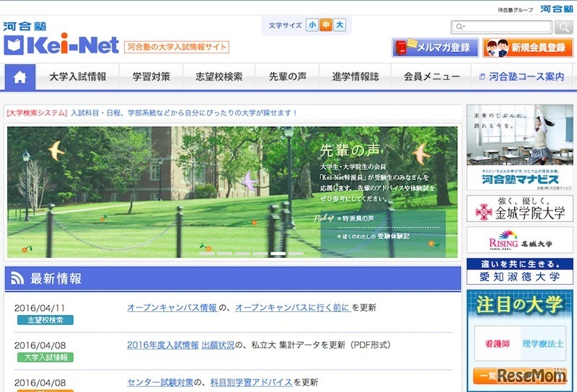Select the 看護師 option

tap(498, 344)
